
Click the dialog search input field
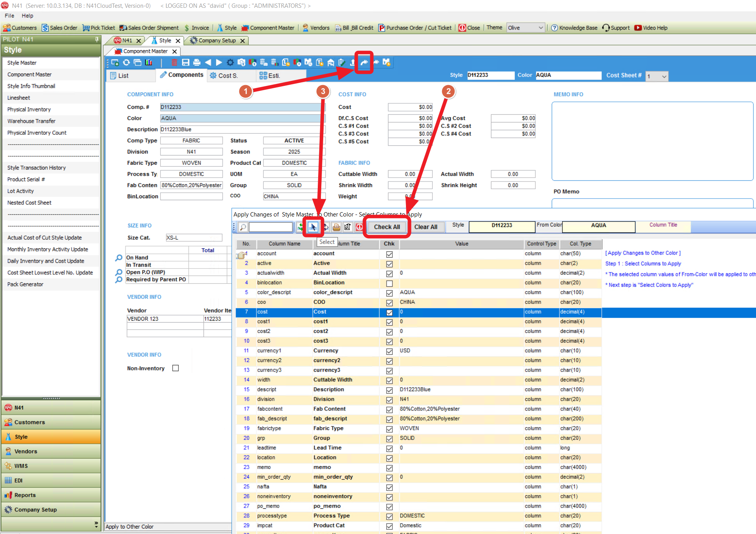point(270,227)
